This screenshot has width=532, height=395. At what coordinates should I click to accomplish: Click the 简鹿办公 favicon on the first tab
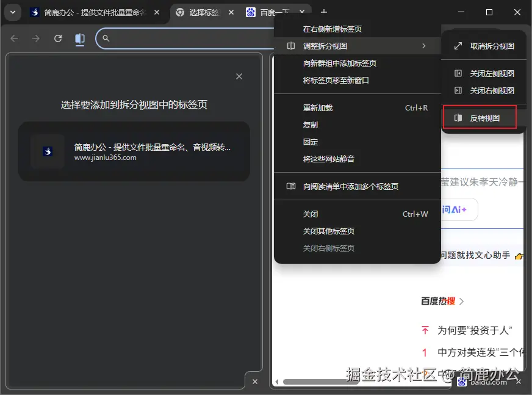click(35, 12)
